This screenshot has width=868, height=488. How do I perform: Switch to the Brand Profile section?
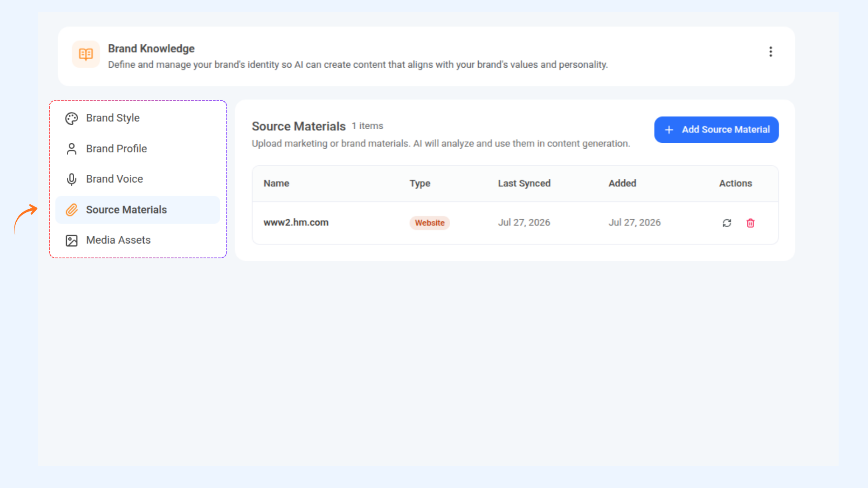[x=137, y=149]
